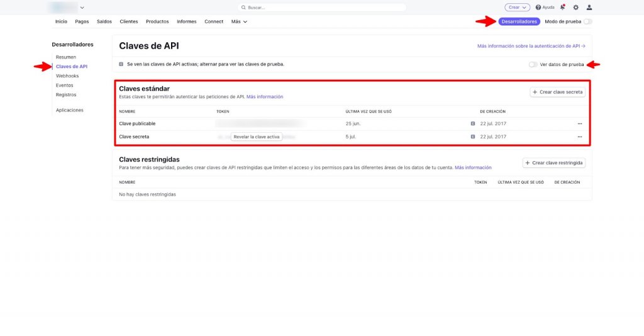Click the Buscar search field
This screenshot has height=336, width=644.
pos(321,8)
